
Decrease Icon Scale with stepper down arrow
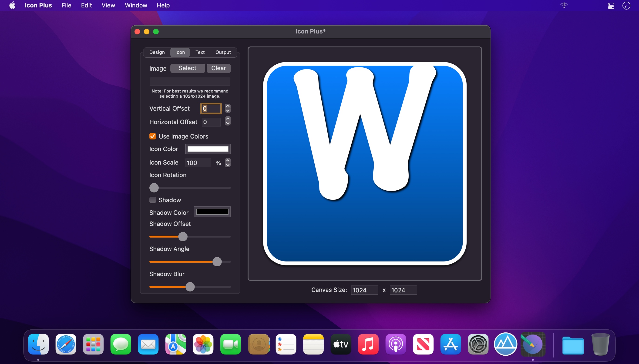228,165
